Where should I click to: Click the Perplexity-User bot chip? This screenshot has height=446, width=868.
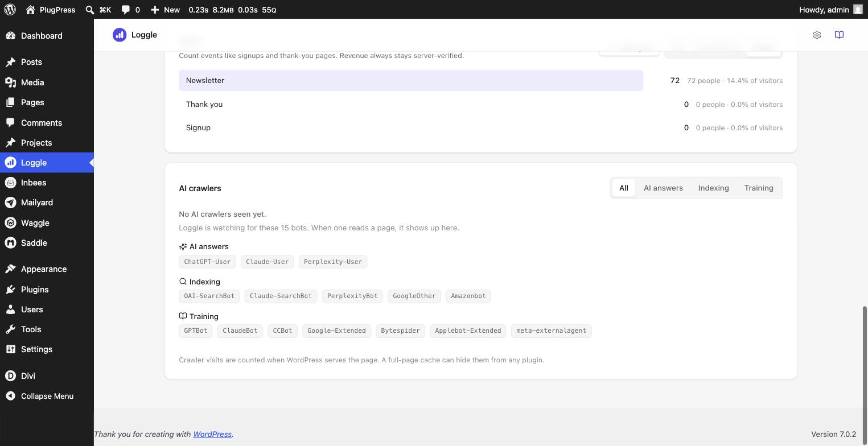(333, 262)
